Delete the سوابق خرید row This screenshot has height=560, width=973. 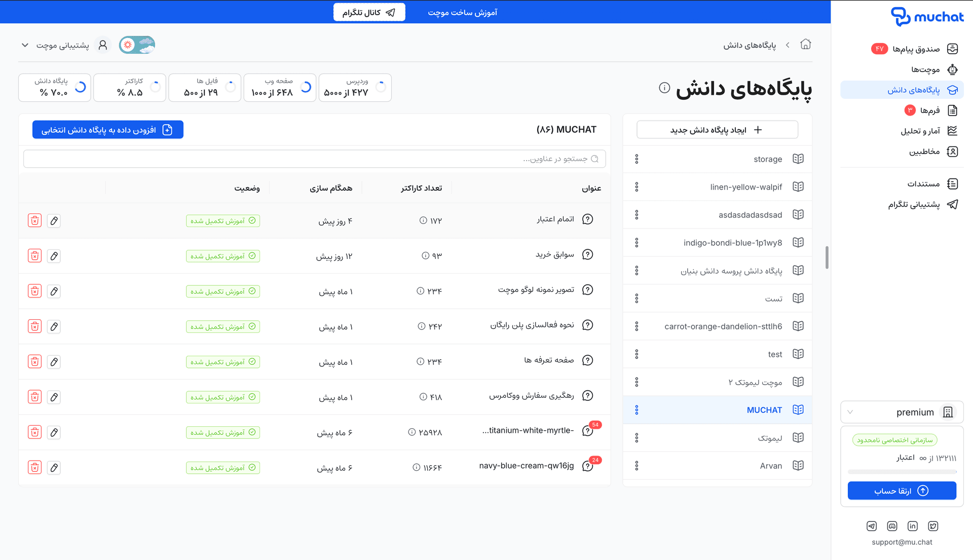pyautogui.click(x=34, y=256)
